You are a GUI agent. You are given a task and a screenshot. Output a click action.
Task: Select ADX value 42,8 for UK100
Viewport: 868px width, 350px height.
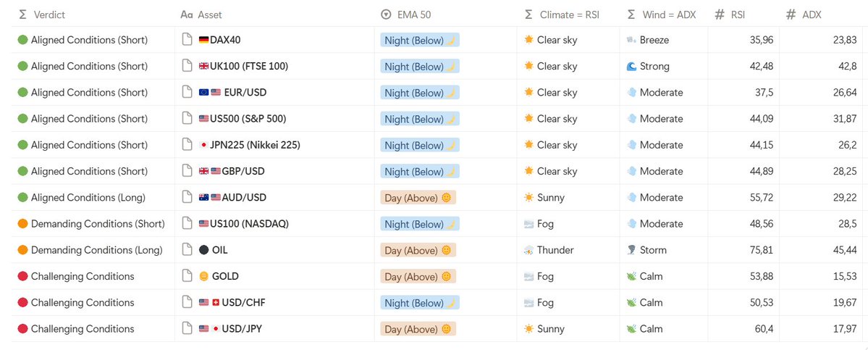click(846, 66)
